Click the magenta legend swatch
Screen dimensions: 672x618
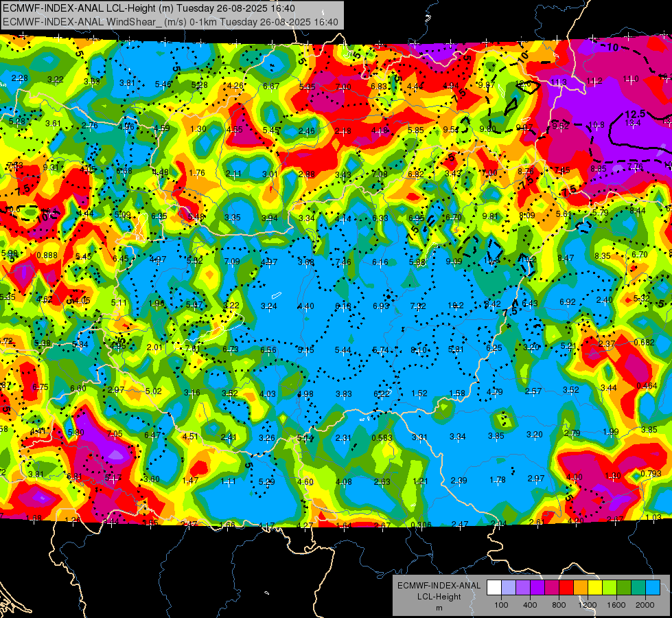[552, 588]
